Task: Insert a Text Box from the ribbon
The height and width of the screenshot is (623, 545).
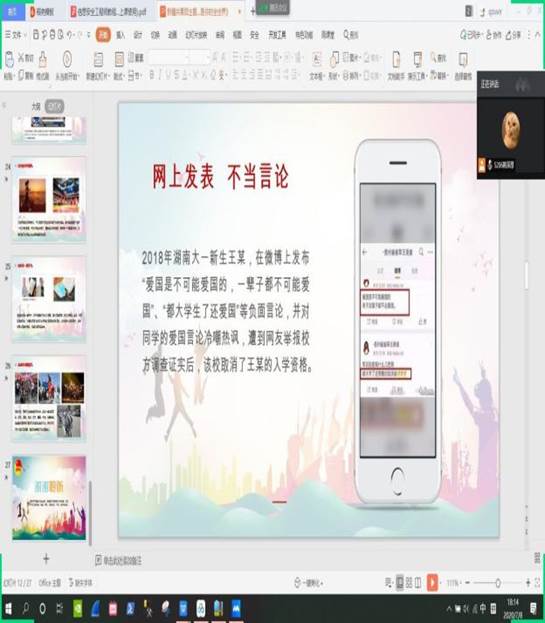Action: 316,60
